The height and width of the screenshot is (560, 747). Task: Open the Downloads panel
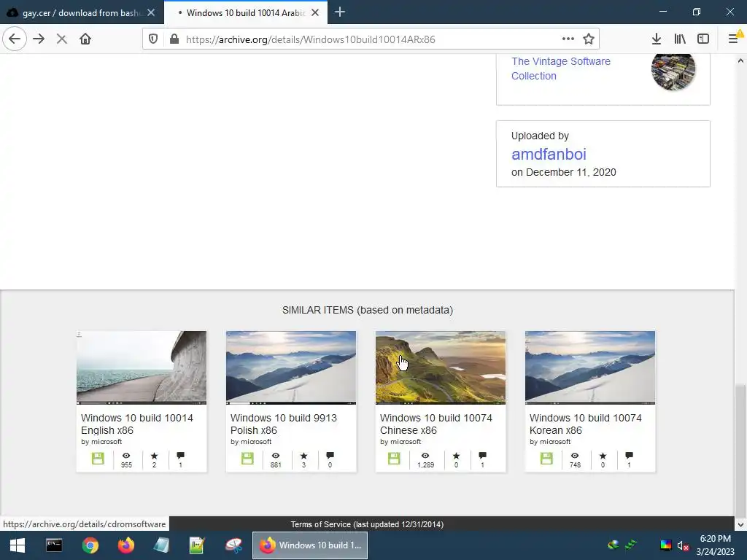[x=657, y=39]
